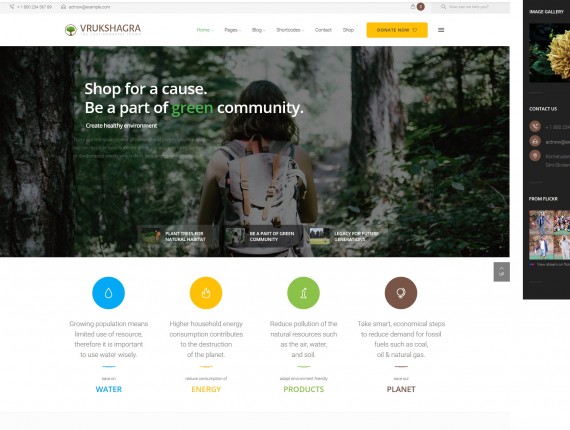Click the WATER heading link
The width and height of the screenshot is (570, 430).
pyautogui.click(x=109, y=389)
